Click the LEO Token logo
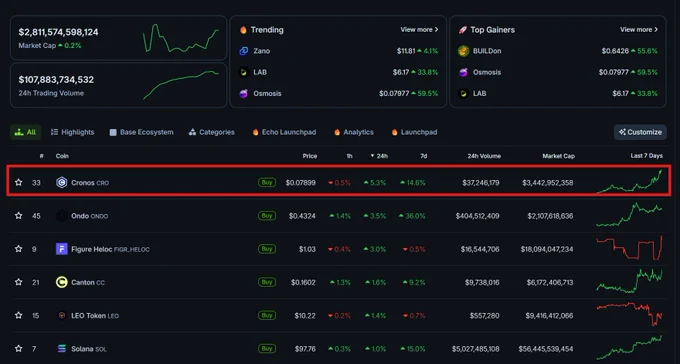680x364 pixels. [62, 315]
